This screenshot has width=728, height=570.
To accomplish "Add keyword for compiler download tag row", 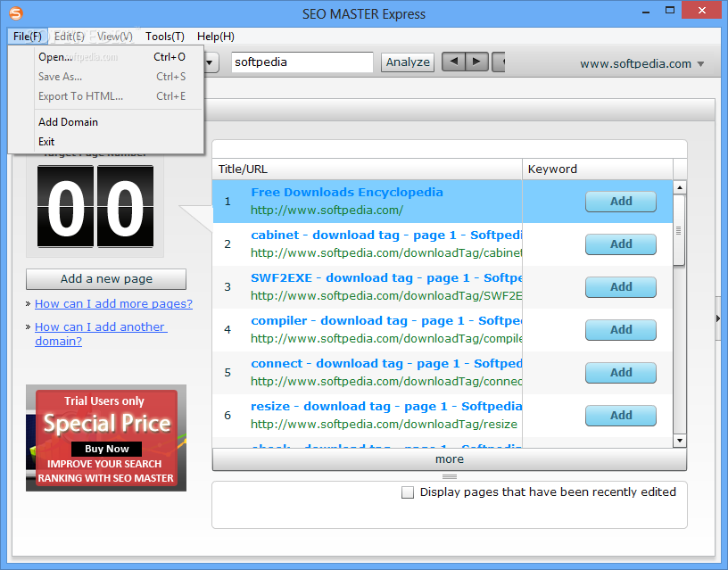I will pos(621,329).
